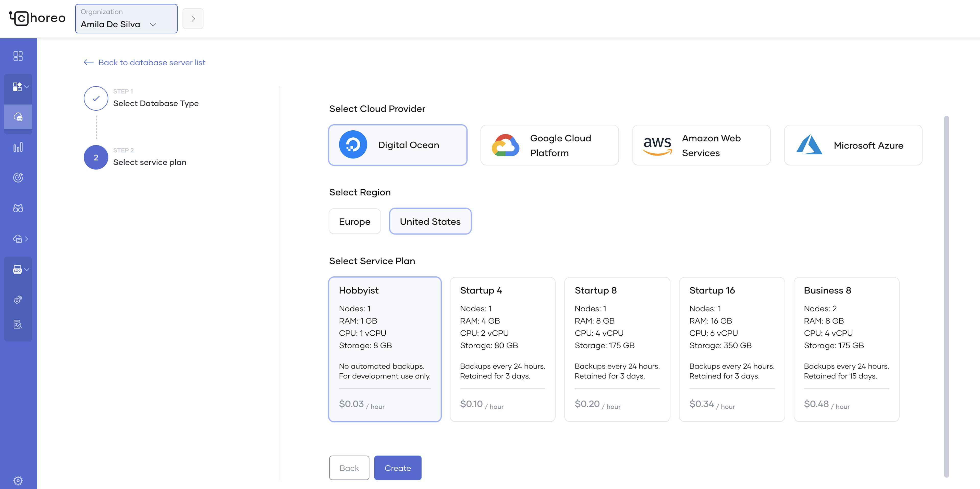
Task: Select the Startup 4 service plan
Action: (x=503, y=349)
